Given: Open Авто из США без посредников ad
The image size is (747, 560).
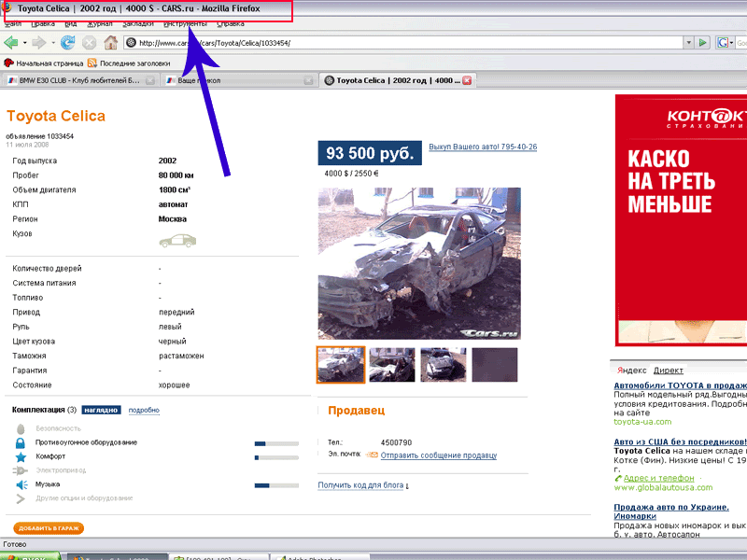Looking at the screenshot, I should coord(681,441).
